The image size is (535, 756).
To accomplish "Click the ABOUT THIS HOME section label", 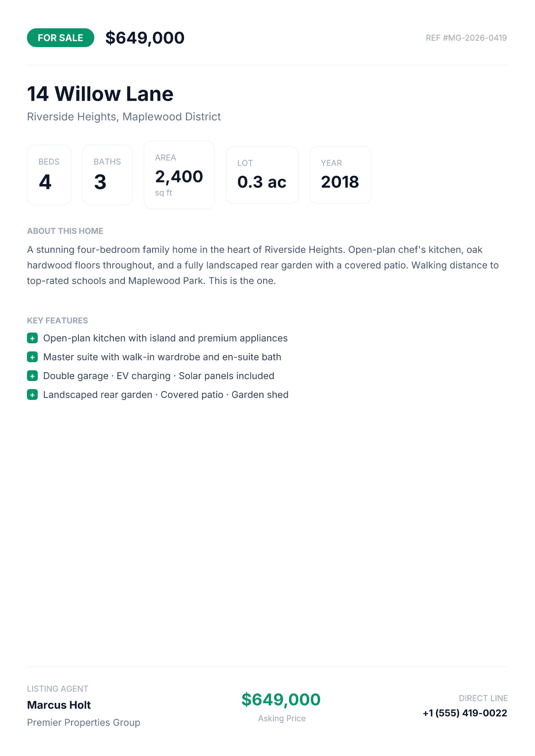I will coord(65,231).
